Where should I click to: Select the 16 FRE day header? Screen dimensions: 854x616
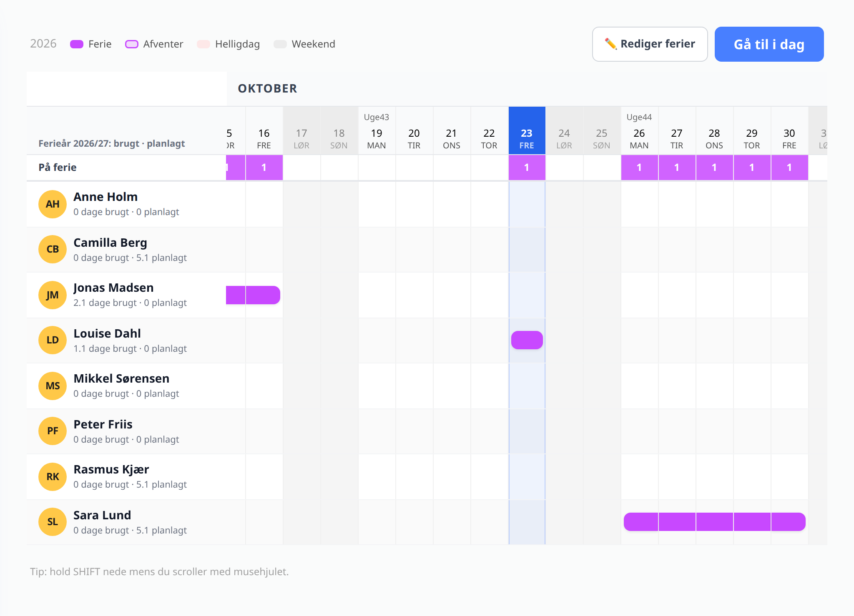(x=264, y=131)
